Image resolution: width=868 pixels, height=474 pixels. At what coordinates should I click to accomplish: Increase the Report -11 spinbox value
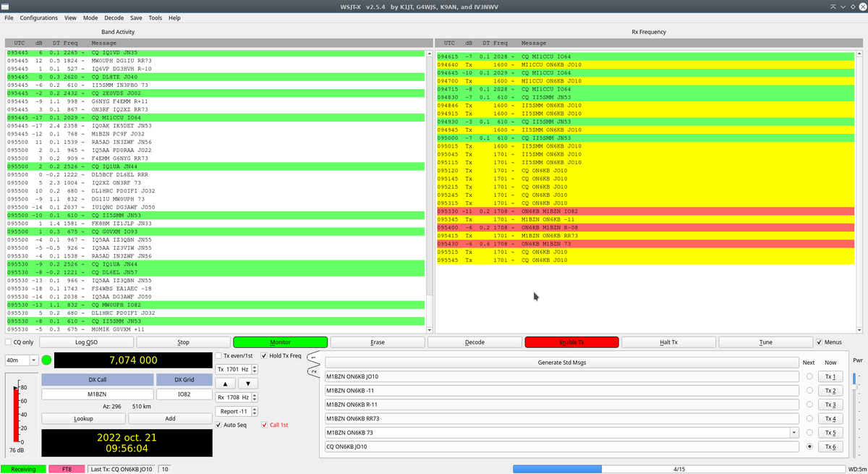click(253, 409)
